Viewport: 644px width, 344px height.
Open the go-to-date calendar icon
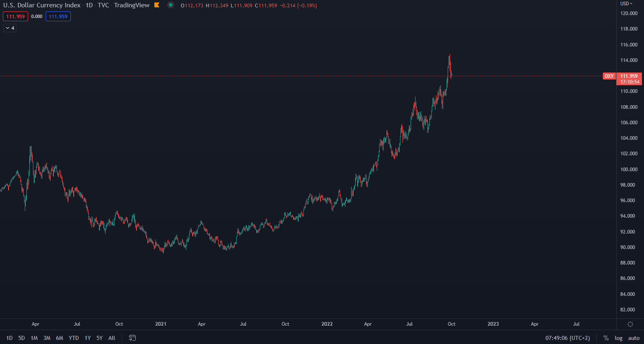(132, 338)
